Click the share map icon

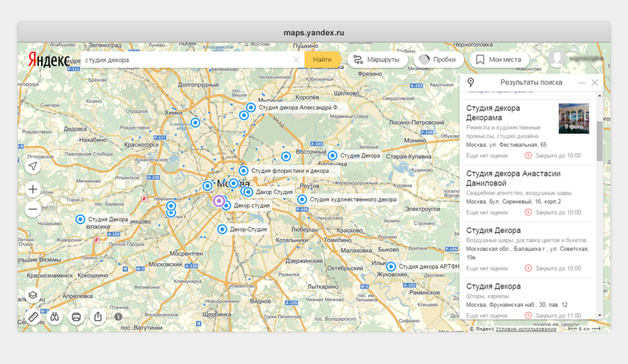point(98,317)
